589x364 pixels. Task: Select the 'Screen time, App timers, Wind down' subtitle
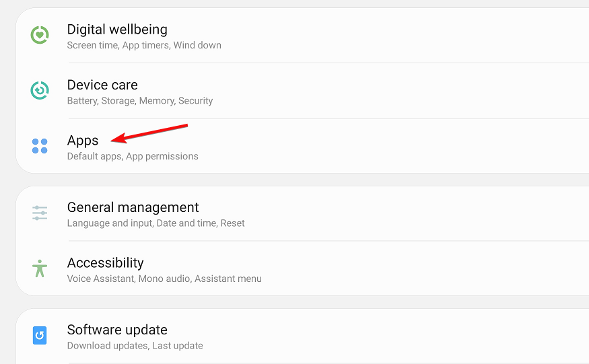[x=144, y=45]
